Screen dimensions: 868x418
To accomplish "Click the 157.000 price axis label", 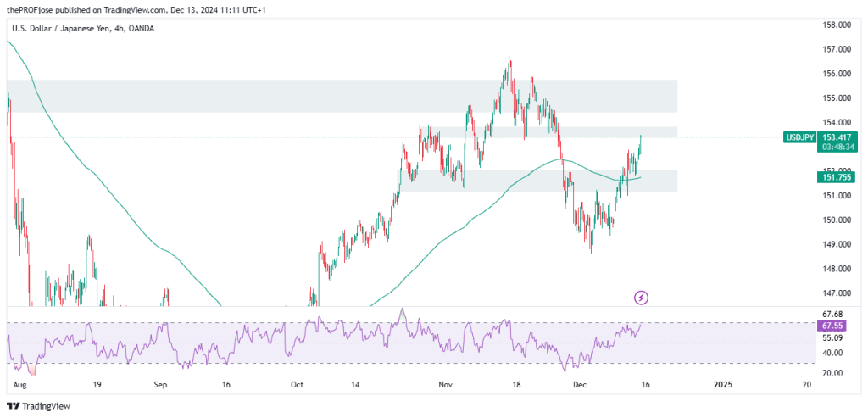I will click(x=837, y=49).
